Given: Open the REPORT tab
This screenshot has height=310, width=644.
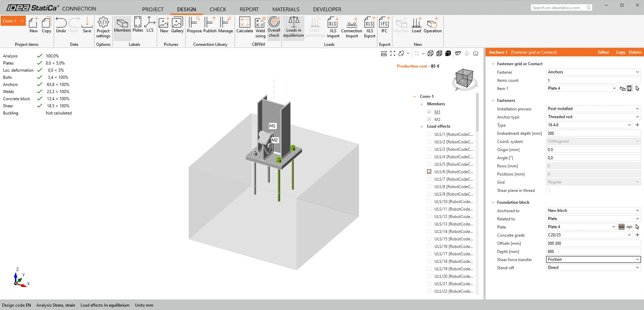Looking at the screenshot, I should pos(249,9).
